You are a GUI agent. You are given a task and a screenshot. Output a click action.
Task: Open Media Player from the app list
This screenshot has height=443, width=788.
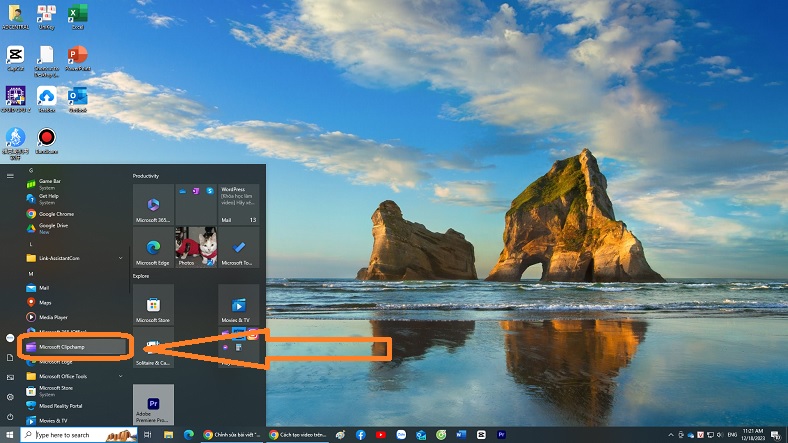point(55,316)
